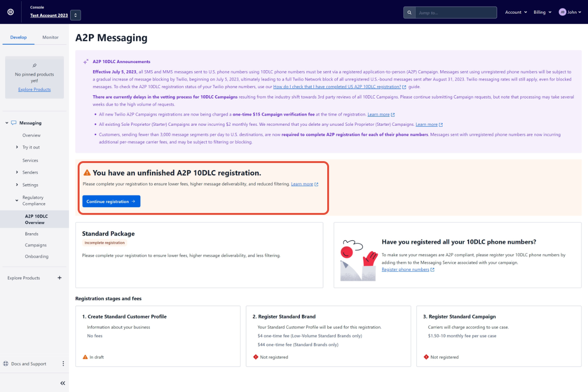Screen dimensions: 588x392
Task: Open the Account dropdown menu
Action: point(516,12)
